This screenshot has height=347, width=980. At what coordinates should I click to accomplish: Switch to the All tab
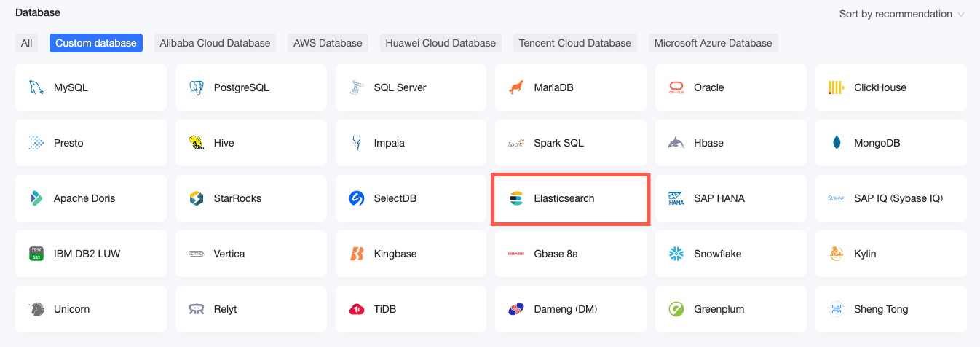[x=27, y=43]
